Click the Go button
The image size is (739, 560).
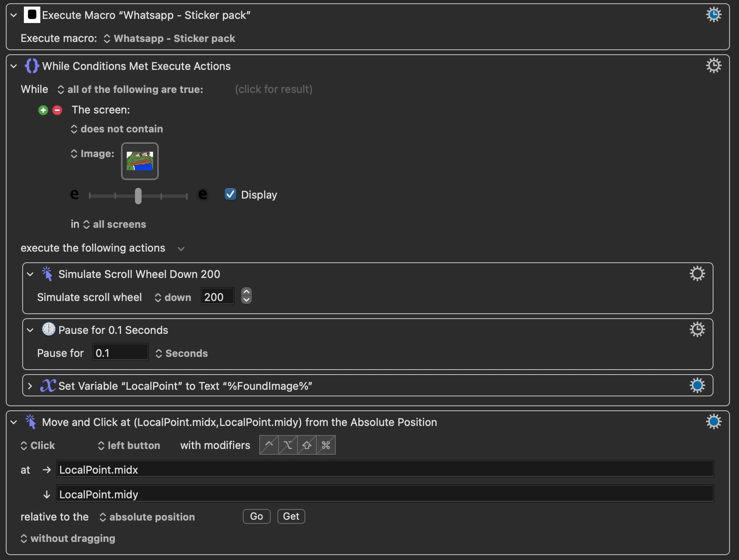pyautogui.click(x=256, y=516)
